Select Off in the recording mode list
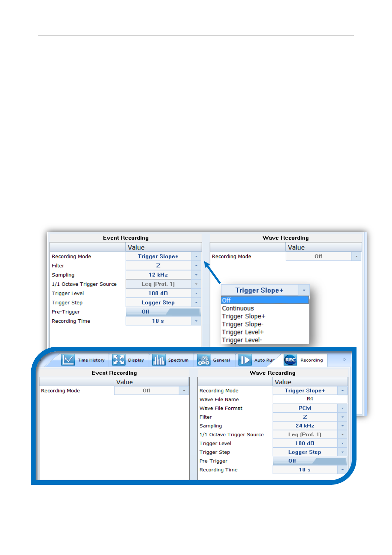The image size is (392, 555). 265,300
